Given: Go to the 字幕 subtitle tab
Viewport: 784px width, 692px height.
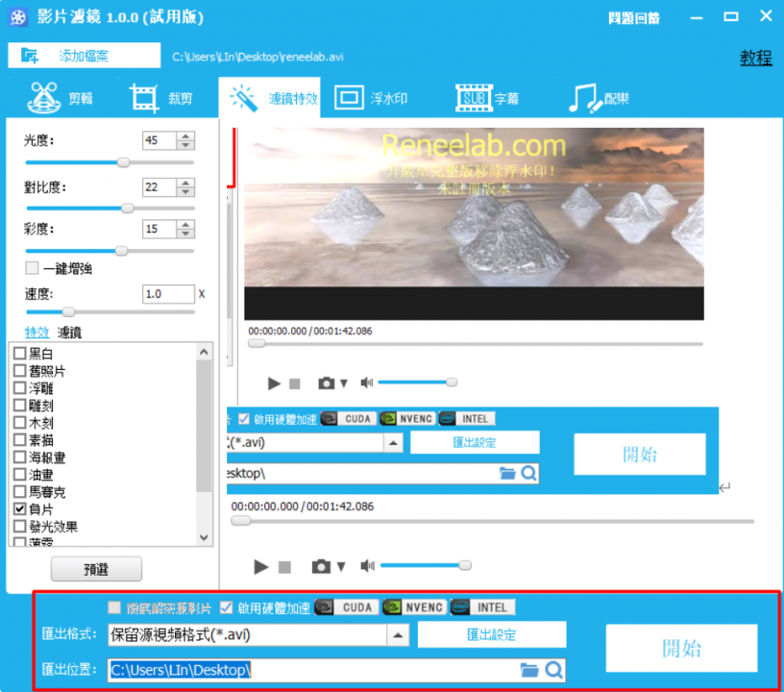Looking at the screenshot, I should tap(487, 98).
